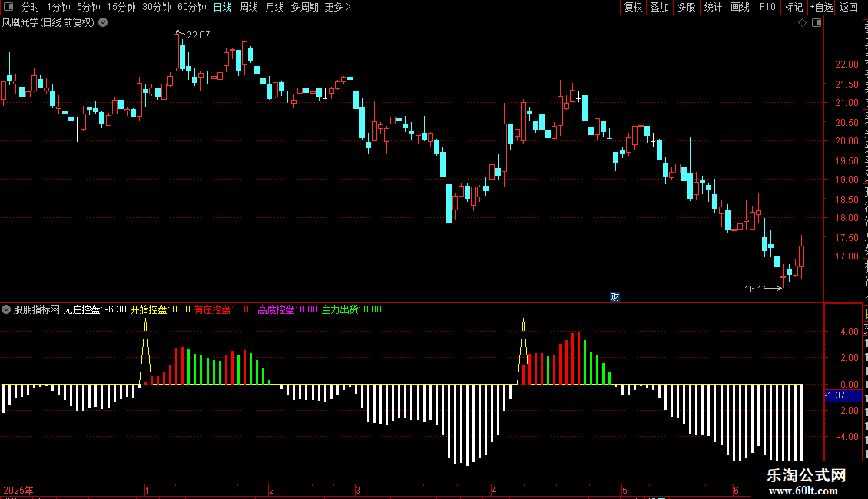Switch to 月线 monthly chart
Image resolution: width=868 pixels, height=499 pixels.
(x=274, y=7)
